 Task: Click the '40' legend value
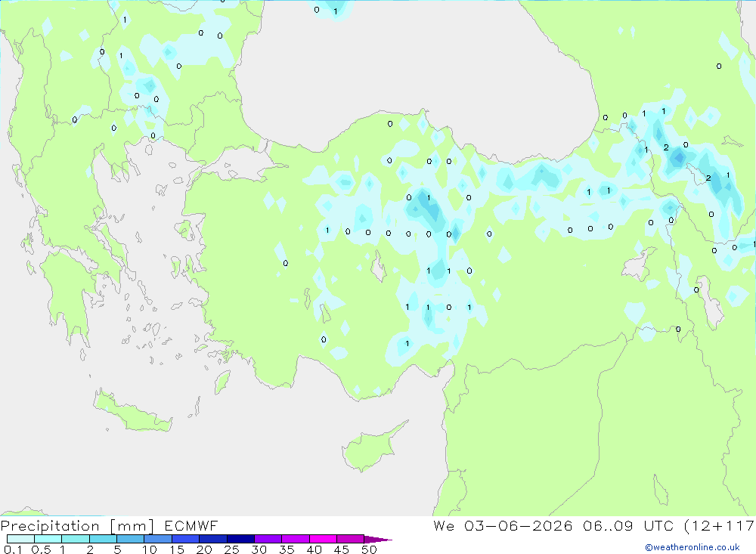click(x=314, y=549)
